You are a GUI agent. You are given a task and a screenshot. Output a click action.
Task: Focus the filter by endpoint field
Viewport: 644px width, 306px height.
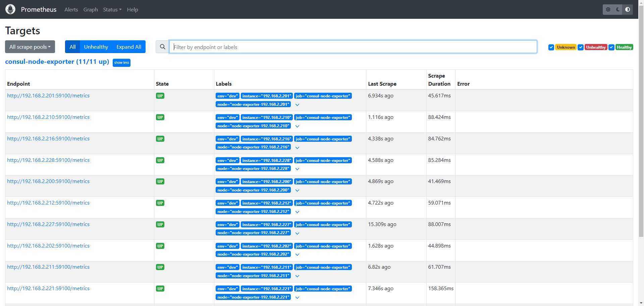[353, 47]
